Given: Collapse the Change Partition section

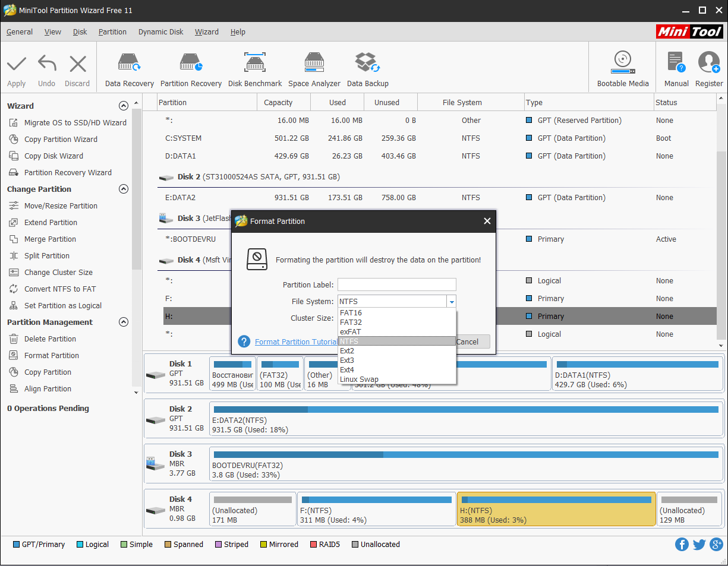Looking at the screenshot, I should (124, 189).
